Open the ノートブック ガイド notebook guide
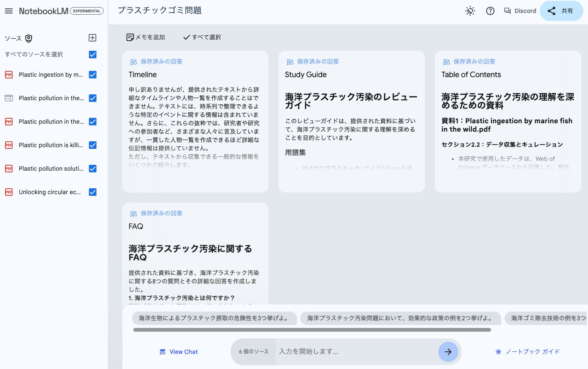Screen dimensions: 588x369 528,352
